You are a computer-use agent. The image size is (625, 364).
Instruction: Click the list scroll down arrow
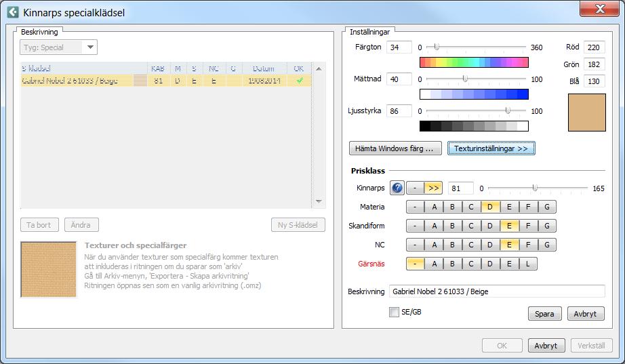coord(319,201)
